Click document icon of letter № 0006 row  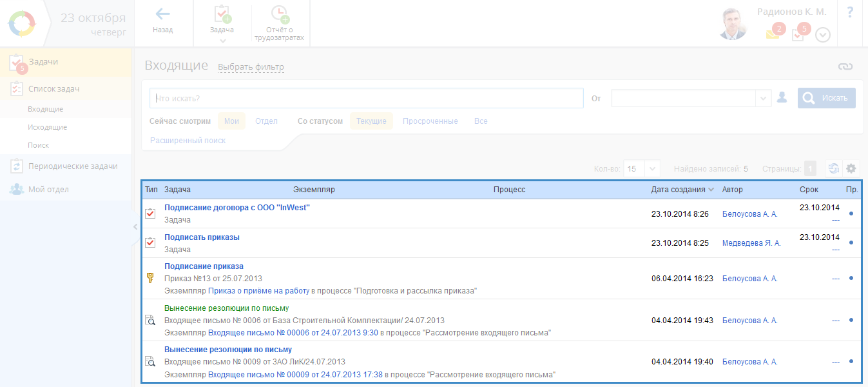(x=150, y=320)
